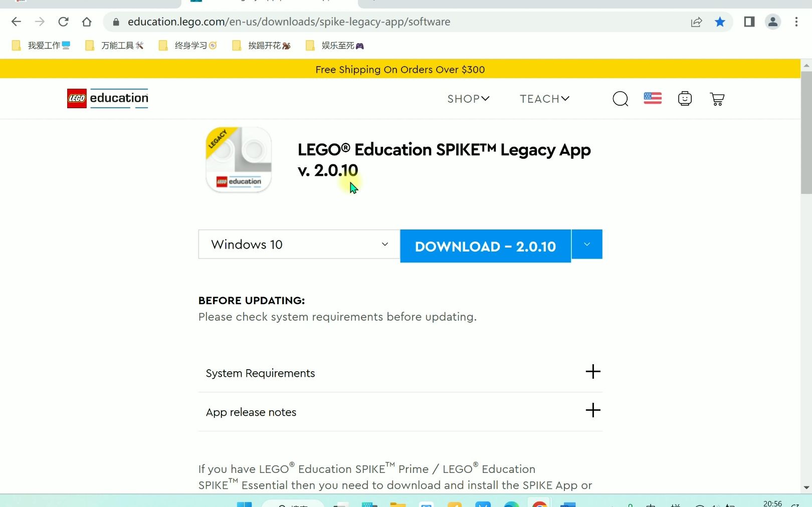
Task: Expand the SHOP menu
Action: (468, 99)
